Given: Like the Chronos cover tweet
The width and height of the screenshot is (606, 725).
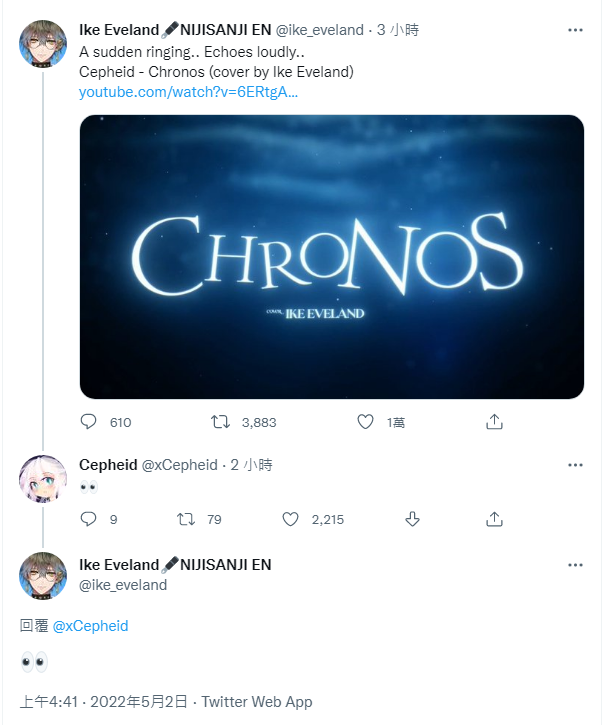Looking at the screenshot, I should [365, 422].
